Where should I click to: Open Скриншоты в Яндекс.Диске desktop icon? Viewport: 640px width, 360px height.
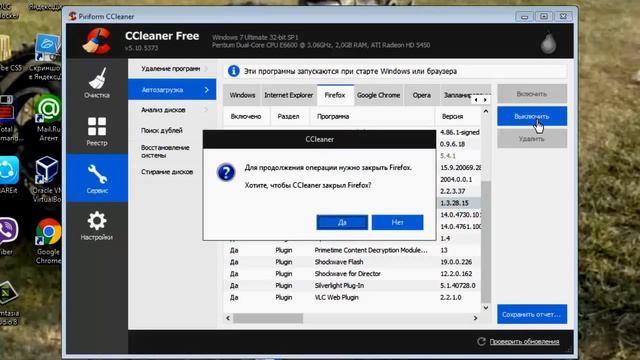46,58
